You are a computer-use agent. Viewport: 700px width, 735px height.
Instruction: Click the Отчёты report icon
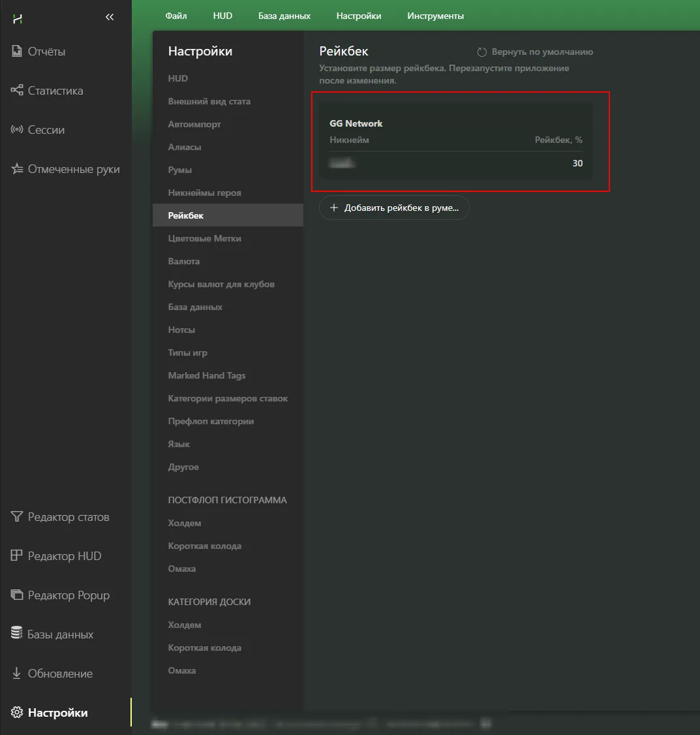(x=17, y=52)
